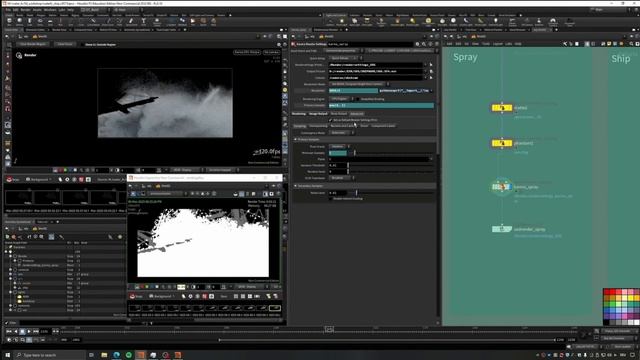Select the Sampling sub-tab
Screen dimensions: 640x360
[300, 126]
